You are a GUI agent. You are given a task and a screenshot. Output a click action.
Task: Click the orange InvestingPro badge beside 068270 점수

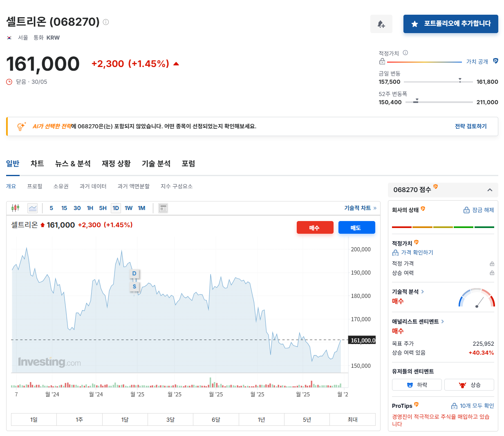436,188
